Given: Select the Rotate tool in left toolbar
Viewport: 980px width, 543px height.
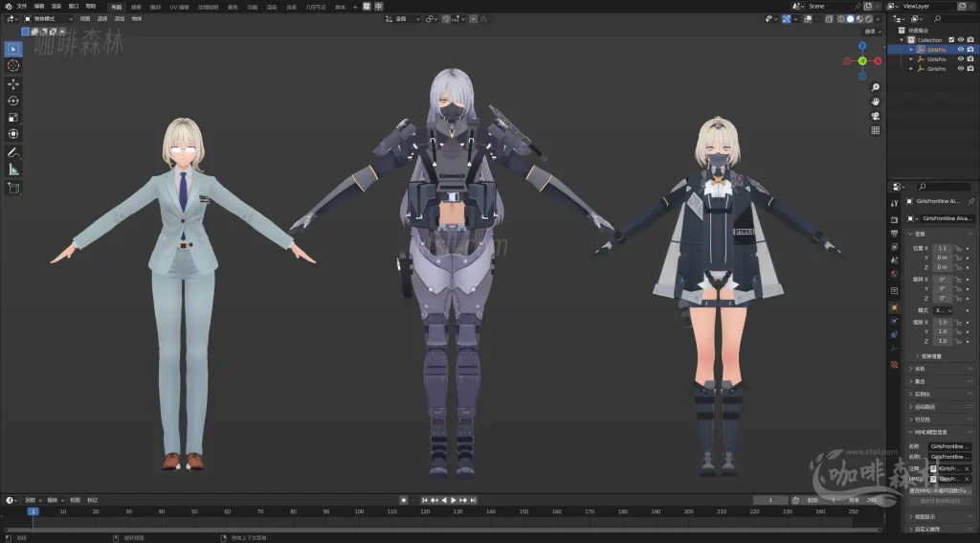Looking at the screenshot, I should [13, 101].
